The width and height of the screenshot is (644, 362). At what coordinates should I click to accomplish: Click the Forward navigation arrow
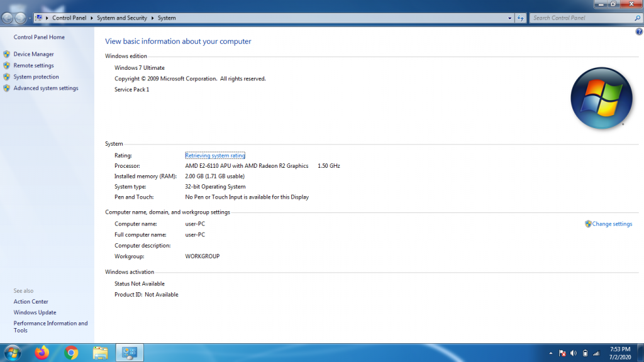point(20,18)
